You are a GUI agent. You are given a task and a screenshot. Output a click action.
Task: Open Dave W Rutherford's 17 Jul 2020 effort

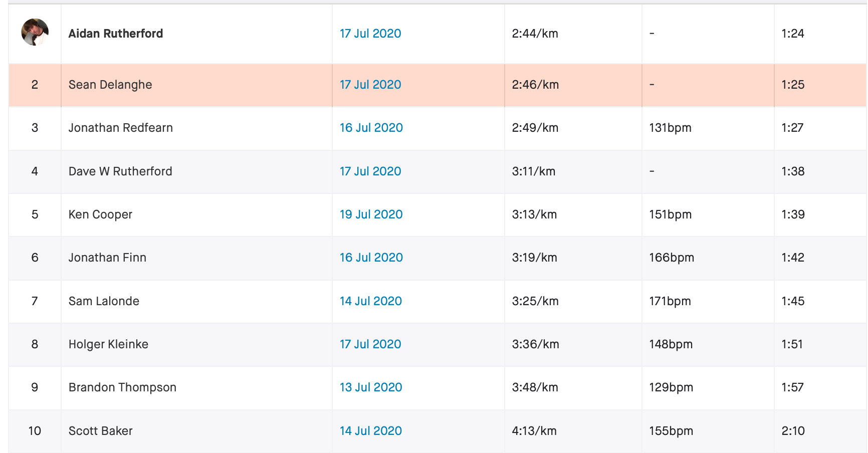click(370, 171)
